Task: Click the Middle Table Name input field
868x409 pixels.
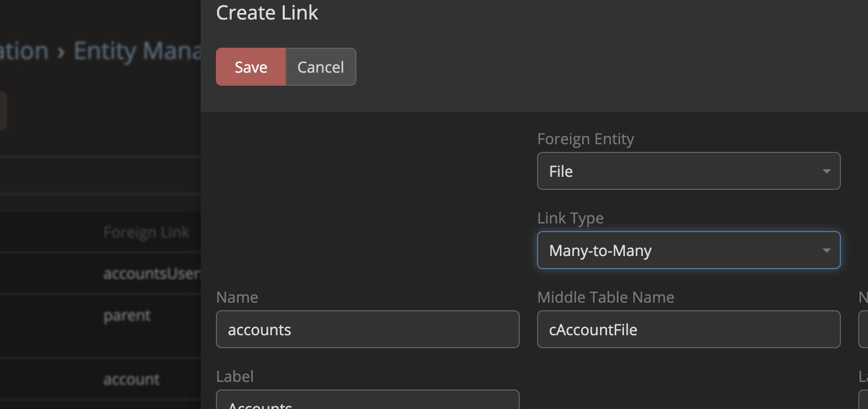Action: 688,330
